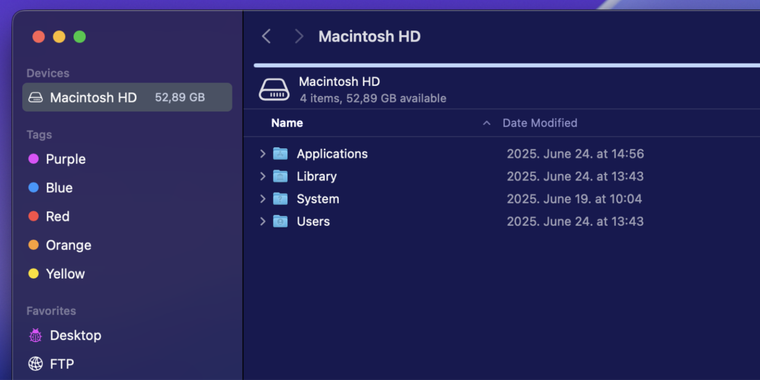This screenshot has width=760, height=380.
Task: Sort by the Name column header
Action: [x=287, y=123]
